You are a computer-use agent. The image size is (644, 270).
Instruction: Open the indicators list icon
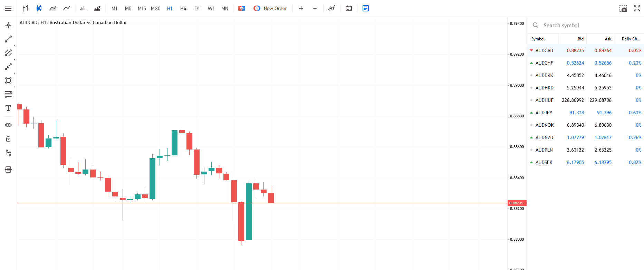point(331,8)
